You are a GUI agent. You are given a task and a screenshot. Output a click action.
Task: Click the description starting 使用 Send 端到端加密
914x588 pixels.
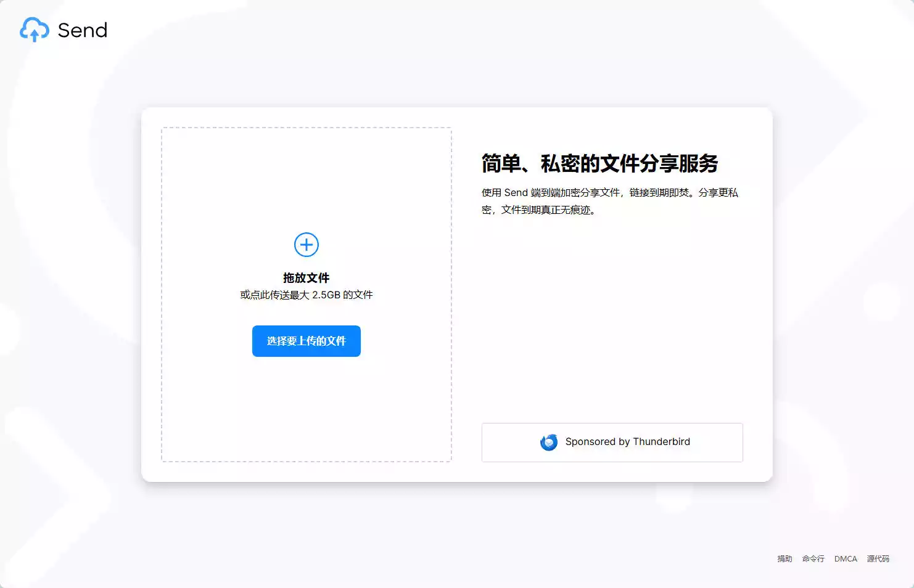click(610, 201)
